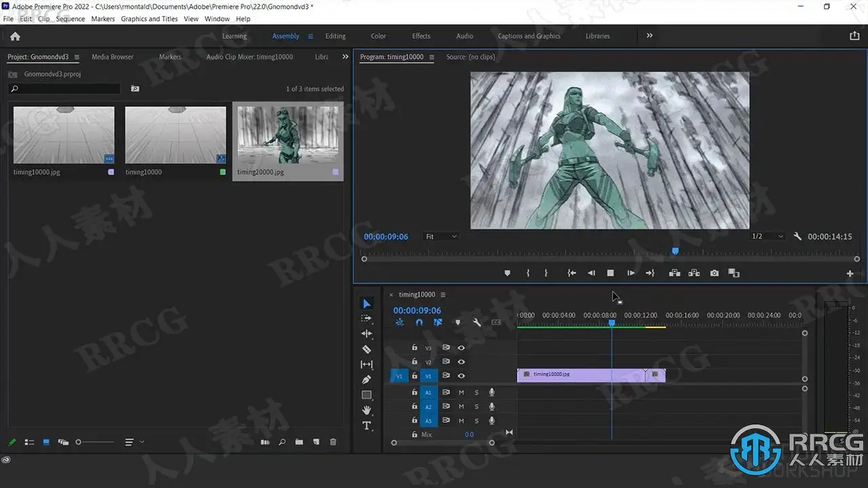Open the 1/2 playback resolution dropdown

coord(767,237)
